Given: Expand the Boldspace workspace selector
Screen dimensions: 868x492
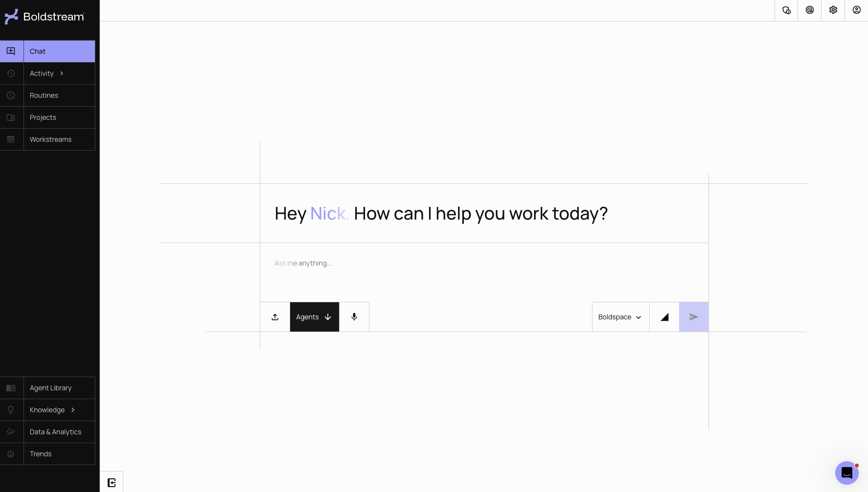Looking at the screenshot, I should tap(620, 317).
